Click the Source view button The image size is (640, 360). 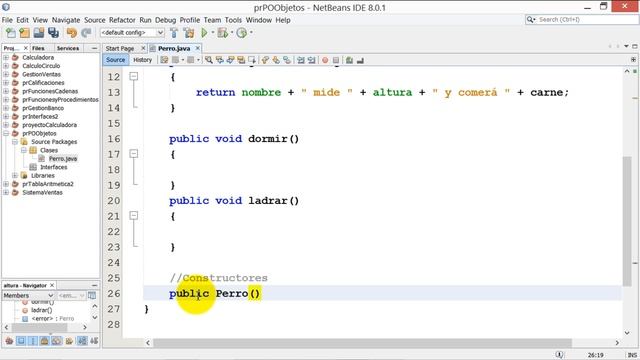(x=116, y=60)
